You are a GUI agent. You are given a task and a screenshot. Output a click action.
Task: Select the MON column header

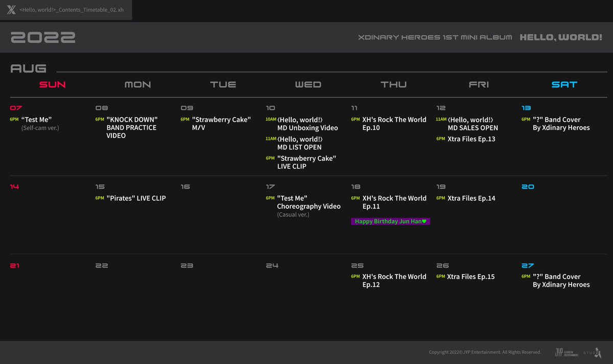(x=138, y=85)
